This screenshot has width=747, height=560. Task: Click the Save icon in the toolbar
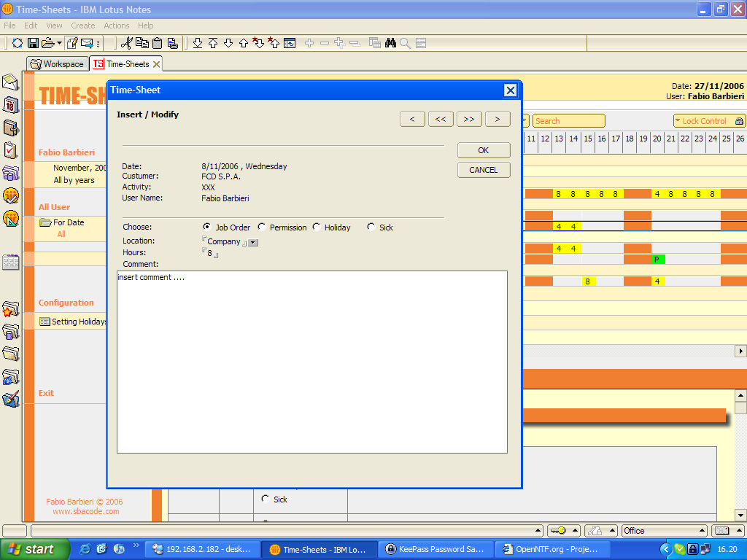(x=33, y=43)
